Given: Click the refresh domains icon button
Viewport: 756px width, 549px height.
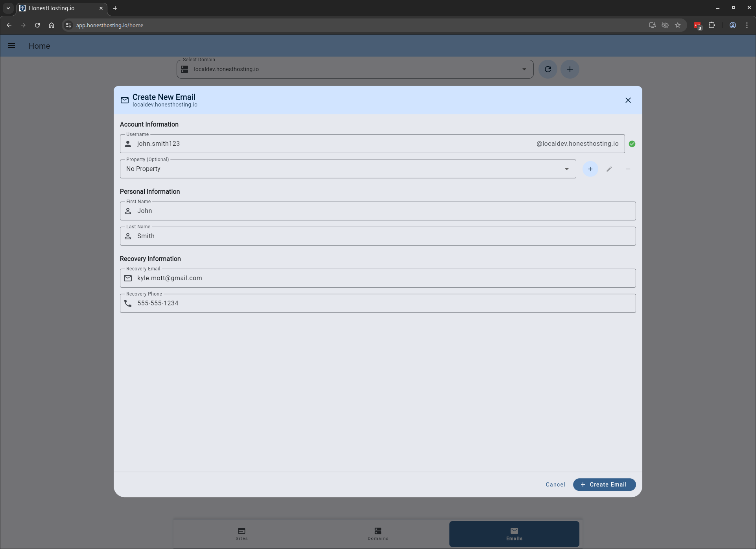Looking at the screenshot, I should tap(548, 69).
